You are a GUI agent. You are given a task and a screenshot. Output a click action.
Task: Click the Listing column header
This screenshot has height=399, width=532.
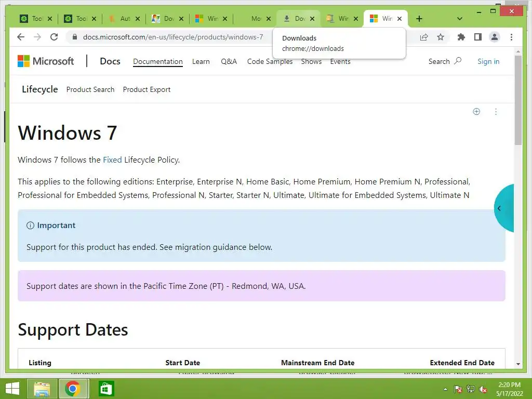(x=39, y=363)
